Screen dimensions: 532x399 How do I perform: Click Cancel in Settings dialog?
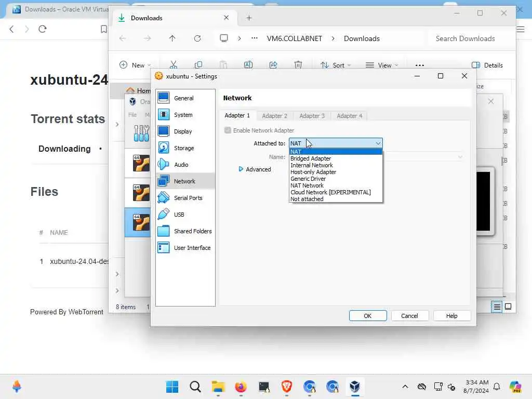[x=409, y=315]
